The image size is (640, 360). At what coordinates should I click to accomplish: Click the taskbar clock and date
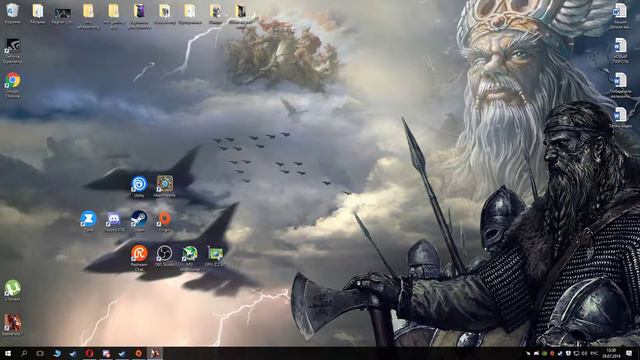(x=611, y=353)
